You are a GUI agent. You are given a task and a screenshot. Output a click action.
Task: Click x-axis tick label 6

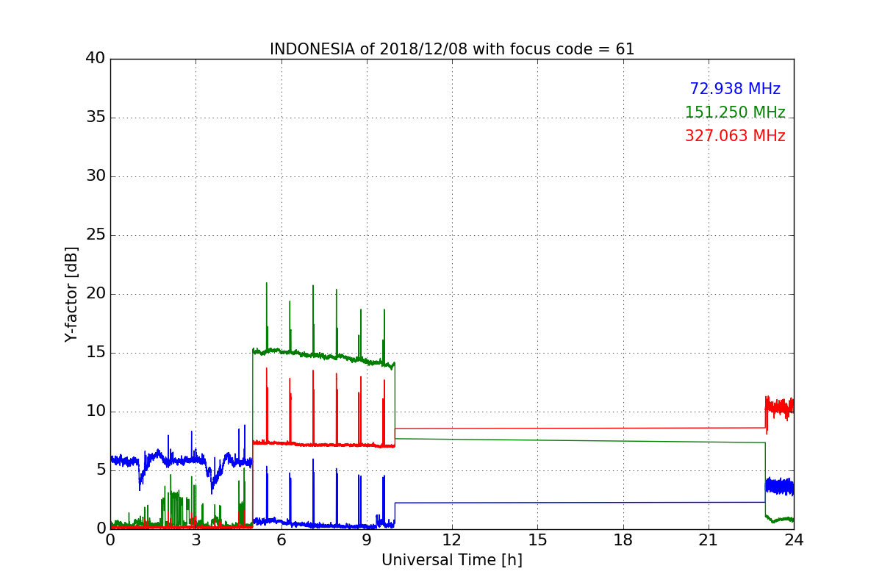281,540
